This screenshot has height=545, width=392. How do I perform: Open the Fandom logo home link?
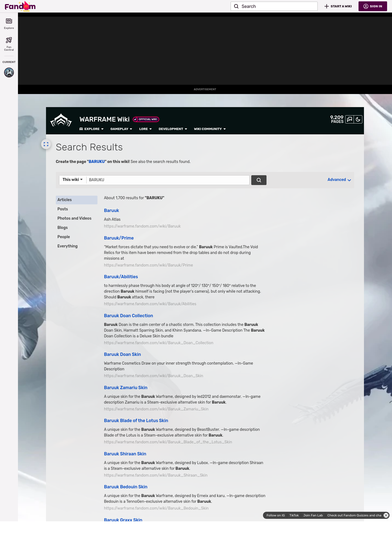pyautogui.click(x=20, y=6)
